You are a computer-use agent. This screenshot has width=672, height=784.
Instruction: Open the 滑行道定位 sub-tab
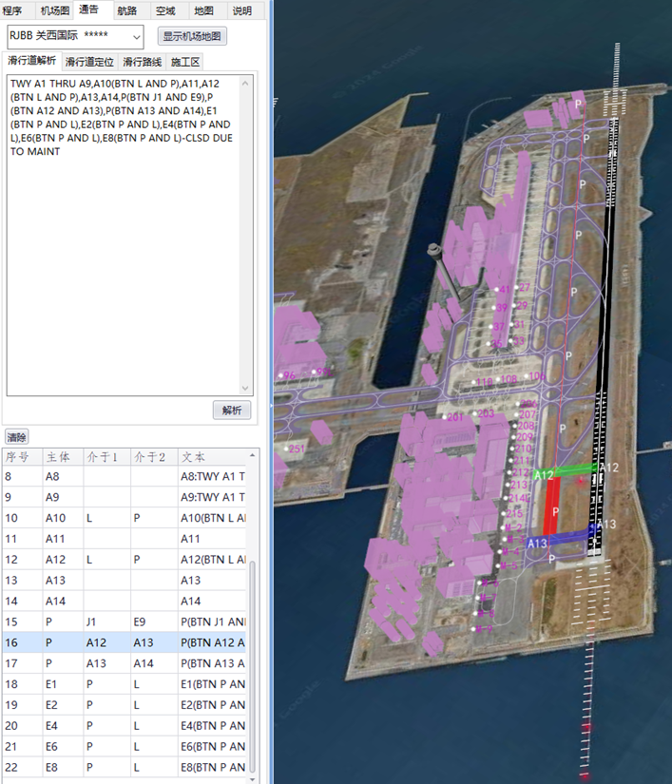pos(89,62)
